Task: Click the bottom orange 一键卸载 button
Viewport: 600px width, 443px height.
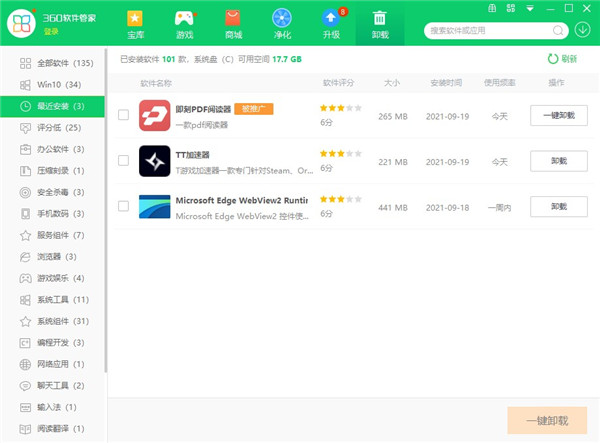Action: [x=547, y=420]
